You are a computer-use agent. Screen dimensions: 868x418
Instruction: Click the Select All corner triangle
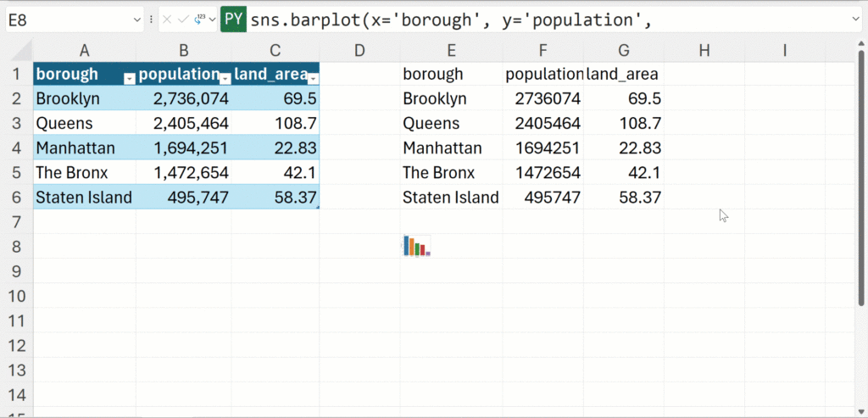point(22,51)
